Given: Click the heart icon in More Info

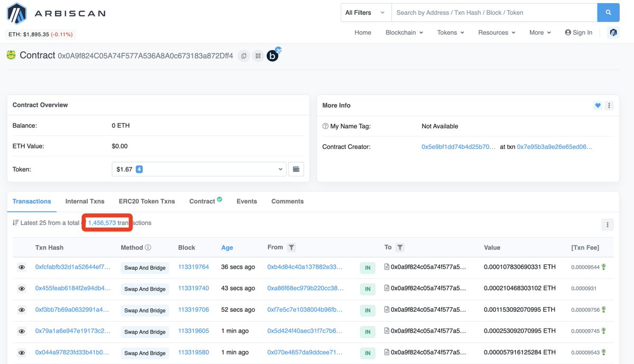Looking at the screenshot, I should 598,106.
